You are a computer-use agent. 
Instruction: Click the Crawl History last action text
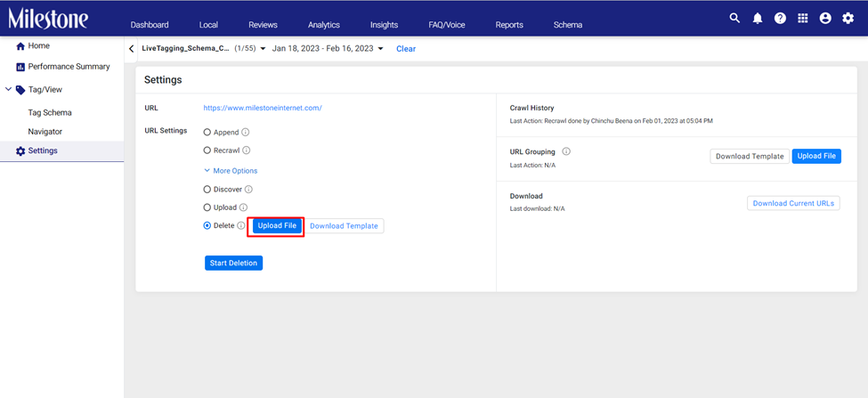click(x=611, y=121)
